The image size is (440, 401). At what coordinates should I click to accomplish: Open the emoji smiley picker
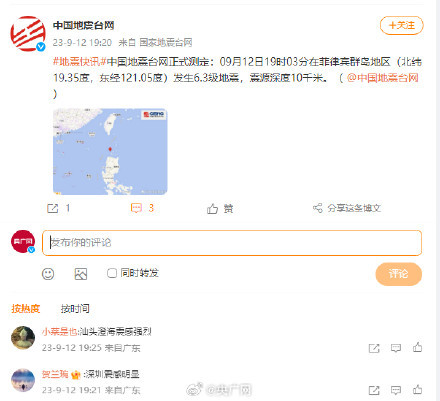pyautogui.click(x=48, y=274)
